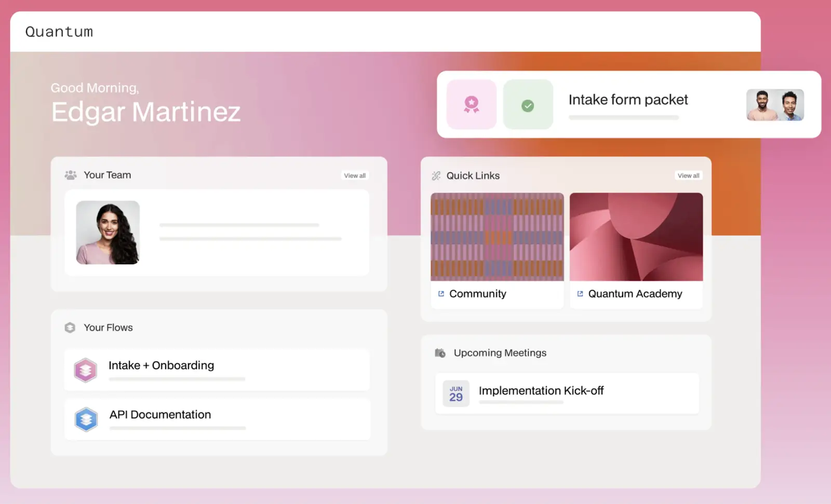Click the pink award badge icon
The height and width of the screenshot is (504, 831).
click(471, 104)
